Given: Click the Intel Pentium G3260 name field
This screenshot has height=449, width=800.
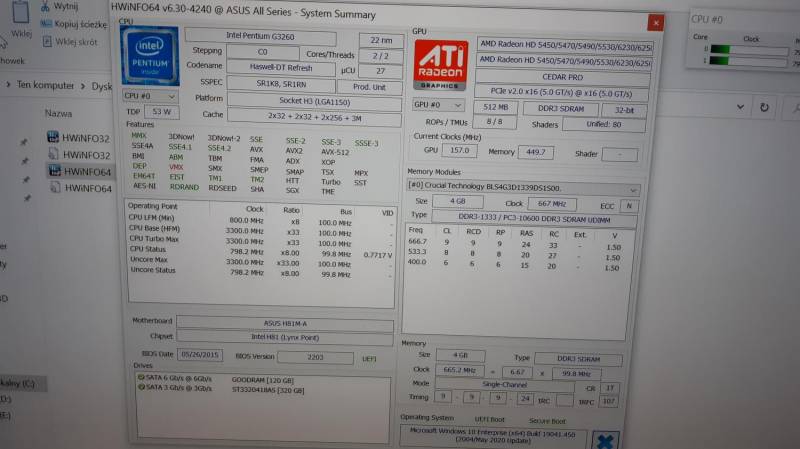Looking at the screenshot, I should pyautogui.click(x=260, y=36).
